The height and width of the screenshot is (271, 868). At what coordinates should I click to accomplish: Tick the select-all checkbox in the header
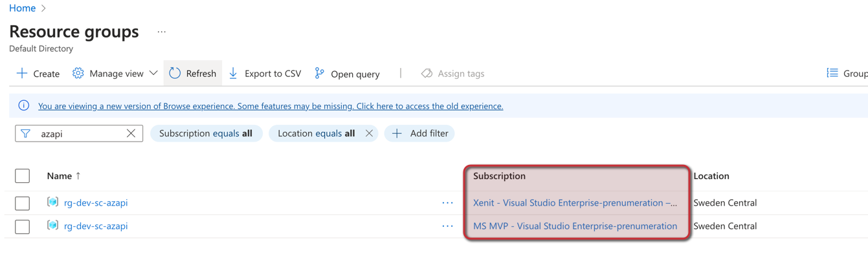pos(23,176)
